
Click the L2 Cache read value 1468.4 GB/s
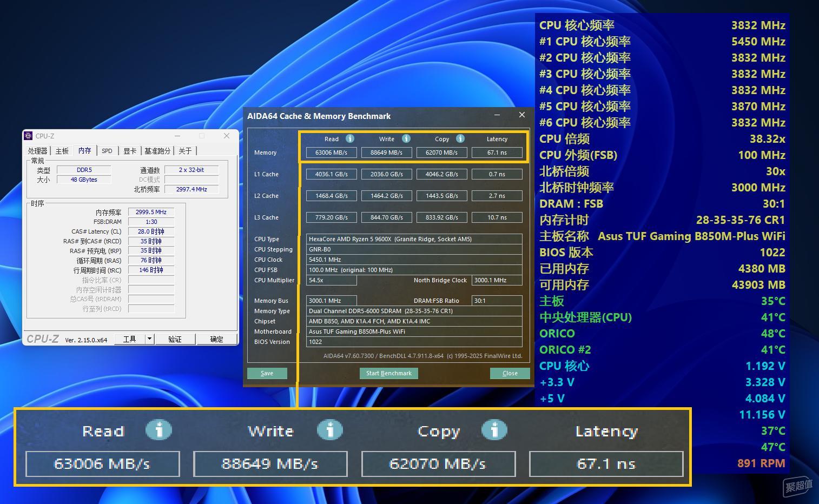332,196
